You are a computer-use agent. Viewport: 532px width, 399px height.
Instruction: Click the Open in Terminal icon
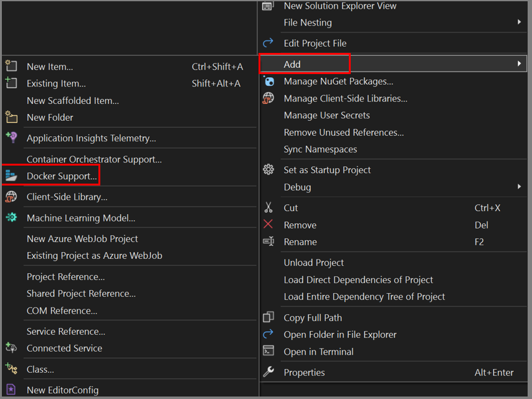(268, 351)
